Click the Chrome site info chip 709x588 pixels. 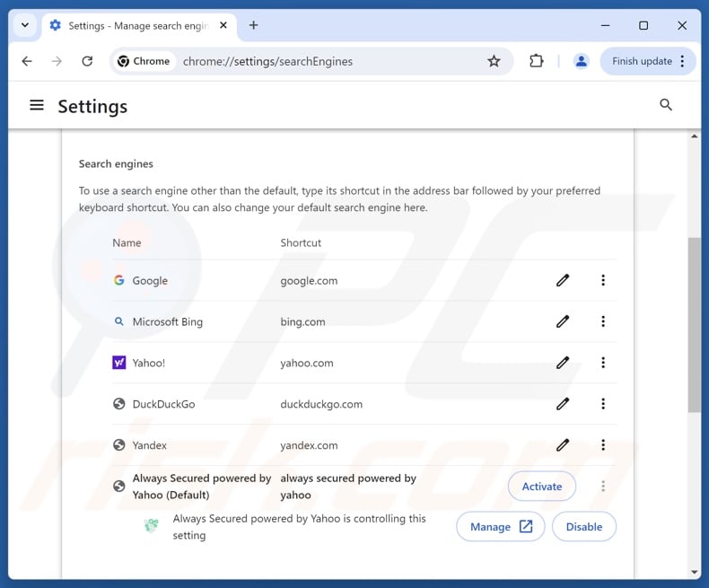144,61
